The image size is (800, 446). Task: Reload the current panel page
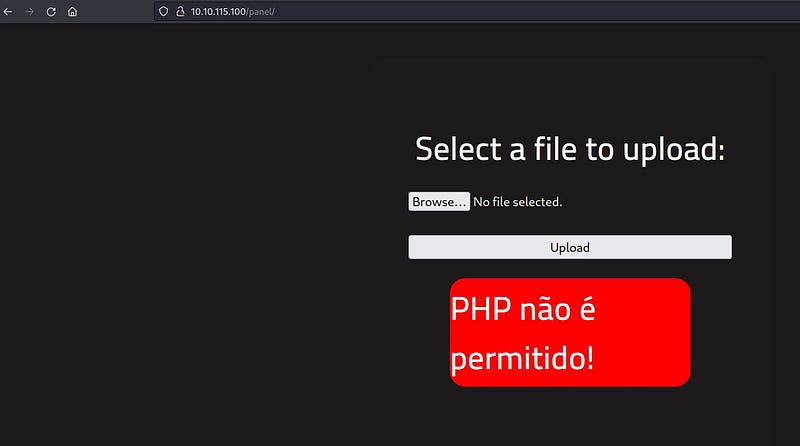pos(51,11)
